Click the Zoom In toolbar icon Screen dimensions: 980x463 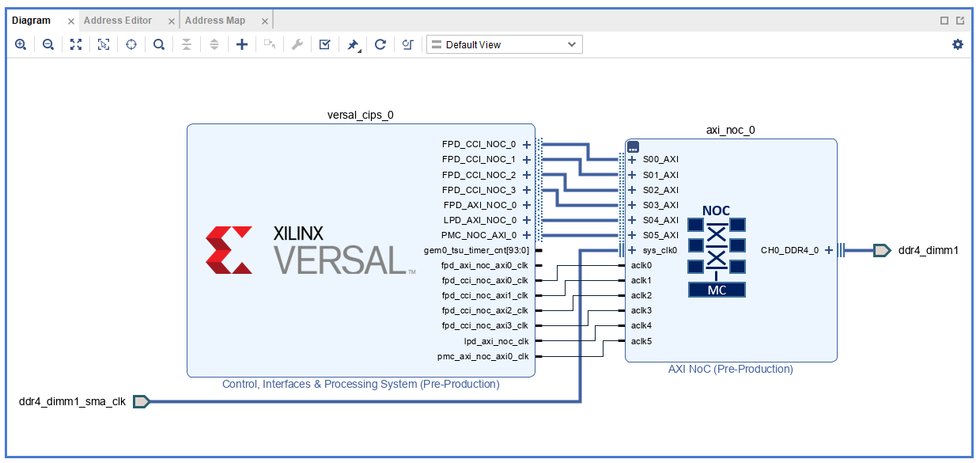pyautogui.click(x=21, y=44)
